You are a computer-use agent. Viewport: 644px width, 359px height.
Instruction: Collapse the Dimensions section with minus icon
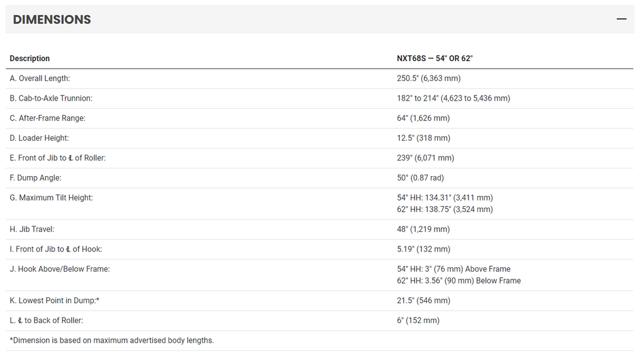(x=621, y=19)
